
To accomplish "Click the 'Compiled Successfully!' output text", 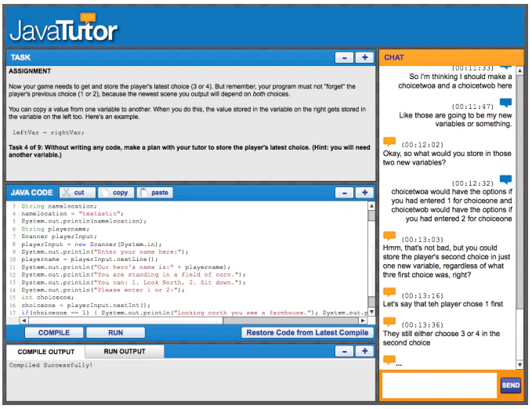I will (51, 365).
